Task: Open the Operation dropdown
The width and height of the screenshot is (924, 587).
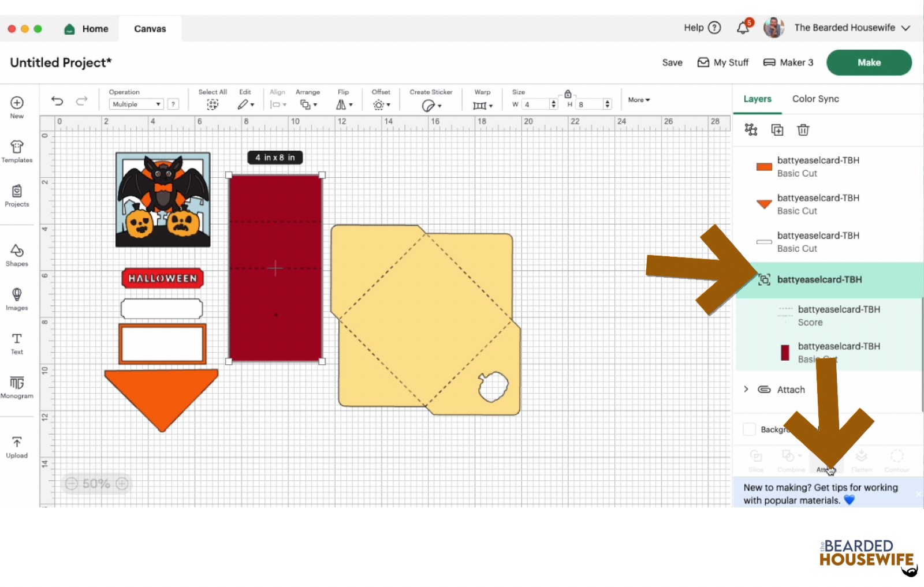Action: (136, 104)
